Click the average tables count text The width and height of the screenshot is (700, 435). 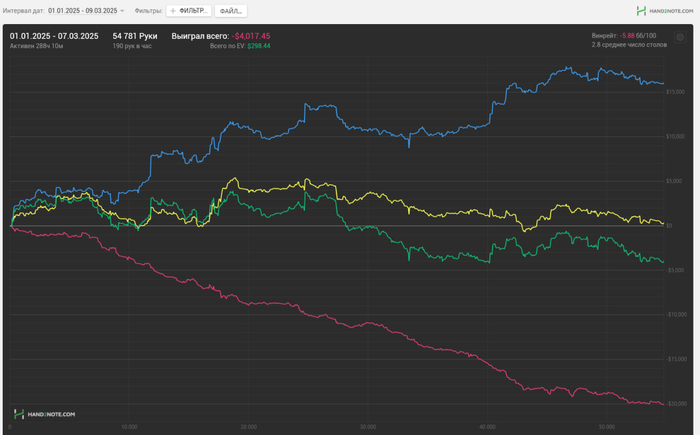point(629,45)
